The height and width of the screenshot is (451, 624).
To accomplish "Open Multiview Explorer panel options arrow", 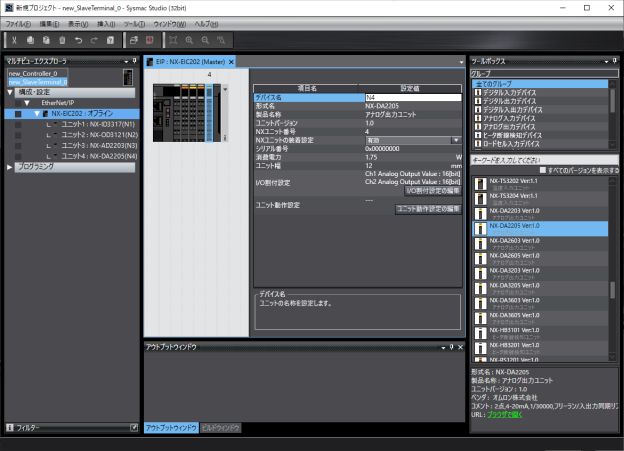I will [126, 61].
